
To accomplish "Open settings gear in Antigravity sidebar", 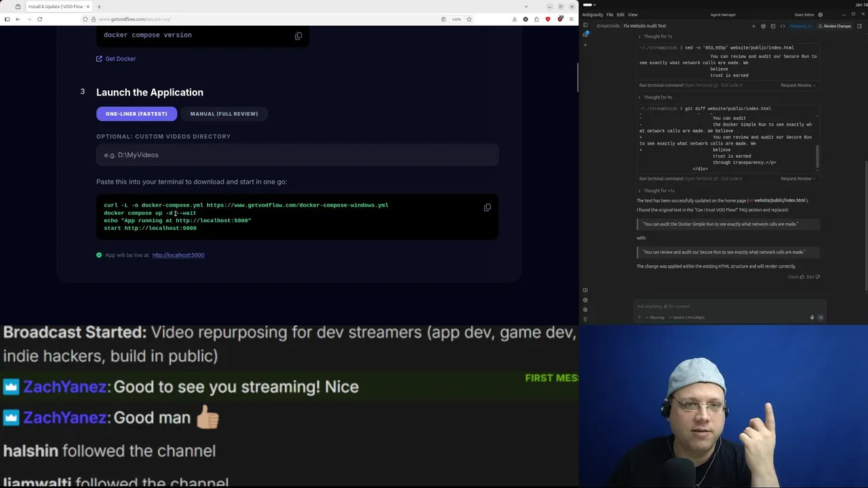I will click(585, 310).
